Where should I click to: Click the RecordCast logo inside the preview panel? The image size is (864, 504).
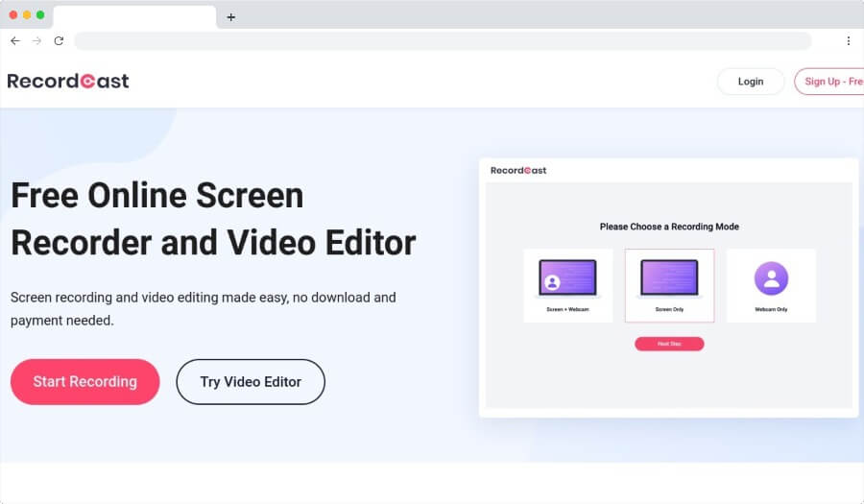pos(518,170)
